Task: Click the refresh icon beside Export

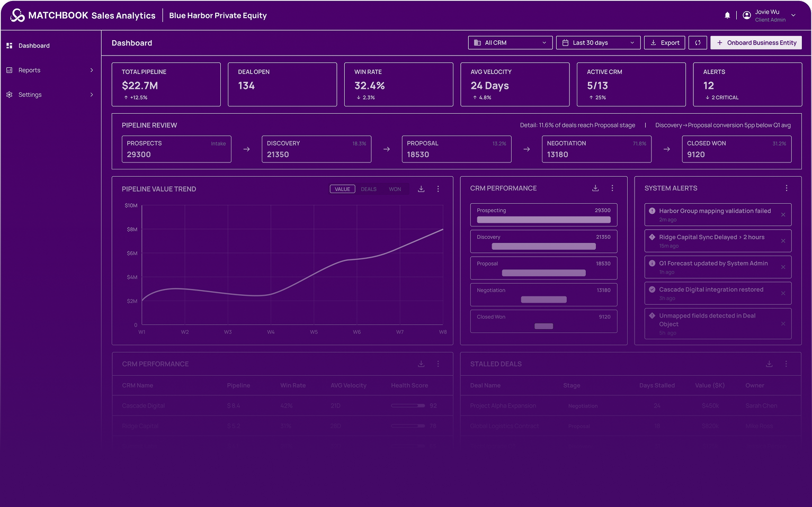Action: 698,42
